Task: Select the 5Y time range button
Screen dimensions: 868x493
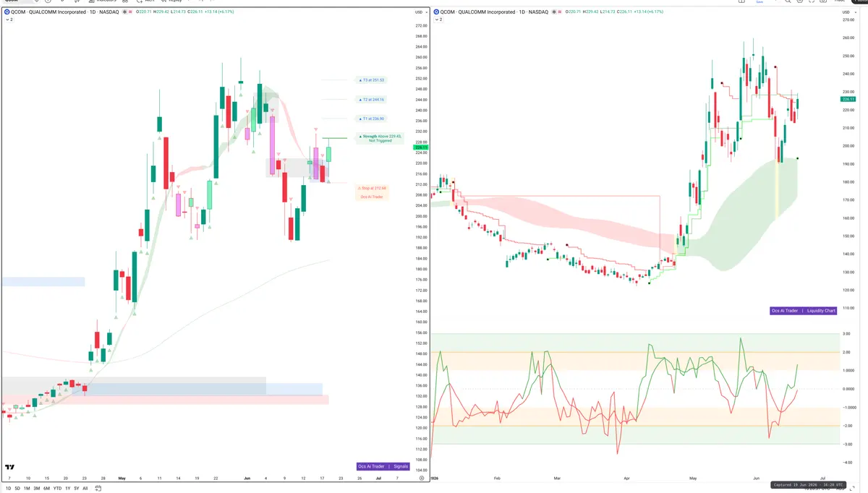Action: [77, 489]
